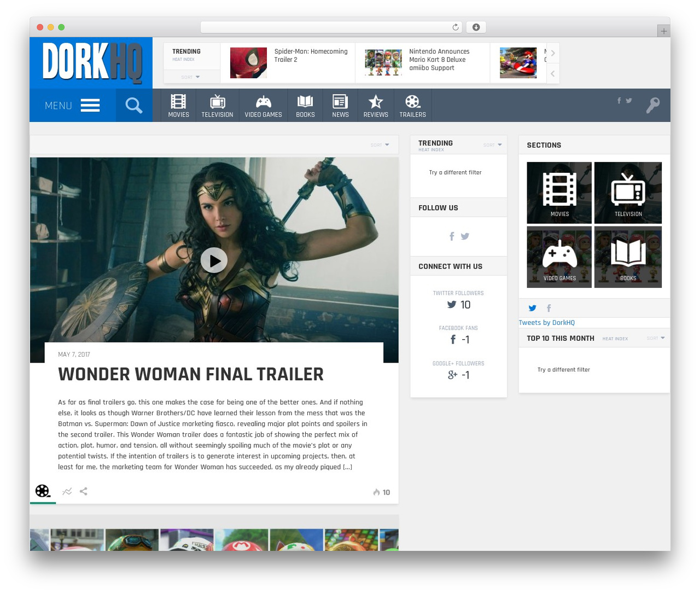This screenshot has width=700, height=593.
Task: Click the heat flame score 10
Action: (382, 492)
